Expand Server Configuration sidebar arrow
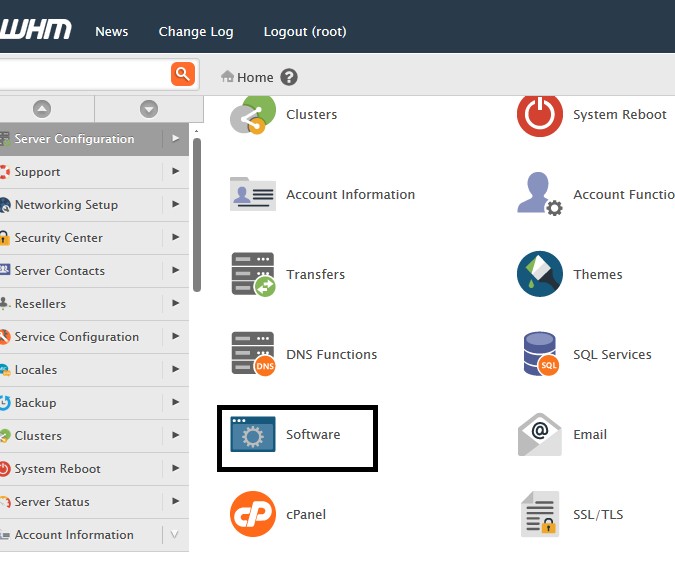This screenshot has height=561, width=675. [175, 138]
